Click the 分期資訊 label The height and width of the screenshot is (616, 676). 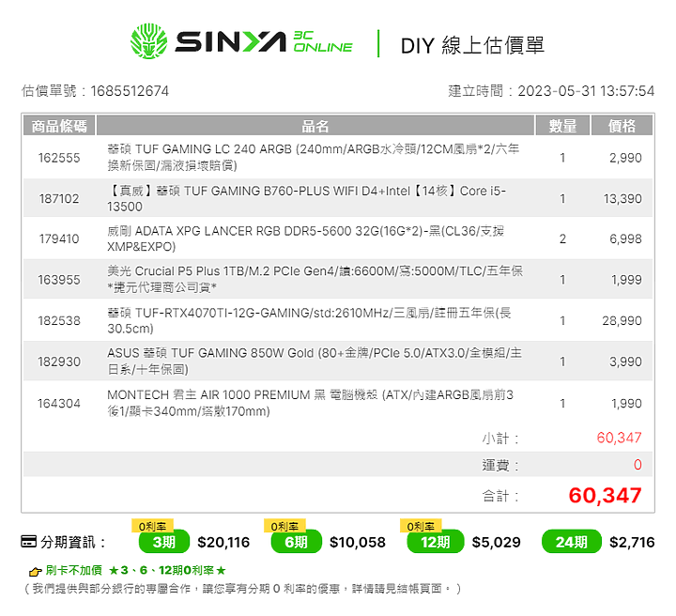pos(73,542)
